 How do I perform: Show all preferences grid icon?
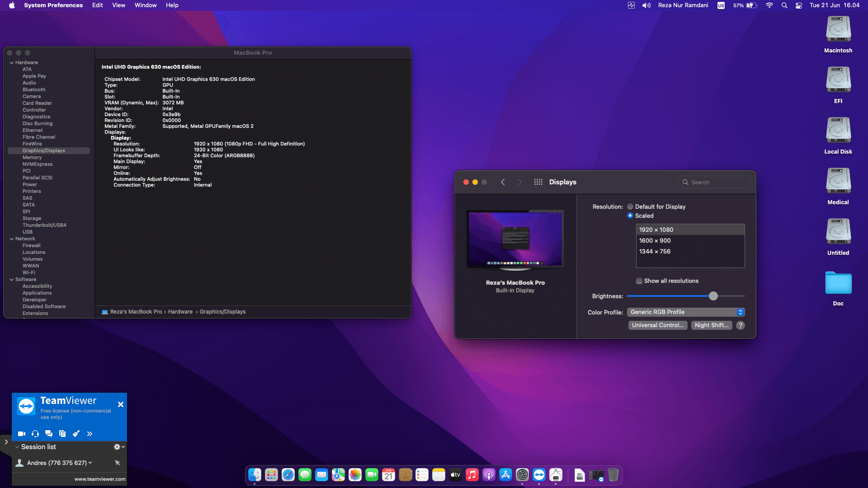(x=538, y=182)
